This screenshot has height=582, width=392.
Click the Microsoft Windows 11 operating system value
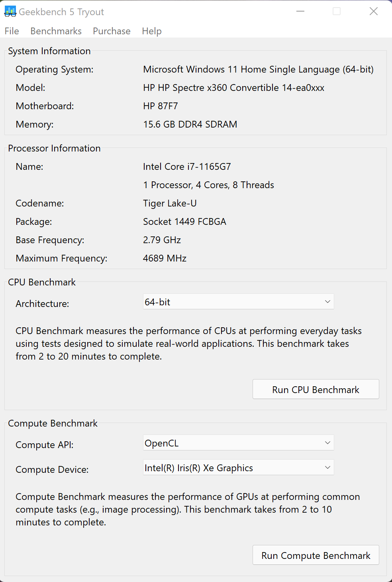click(258, 69)
